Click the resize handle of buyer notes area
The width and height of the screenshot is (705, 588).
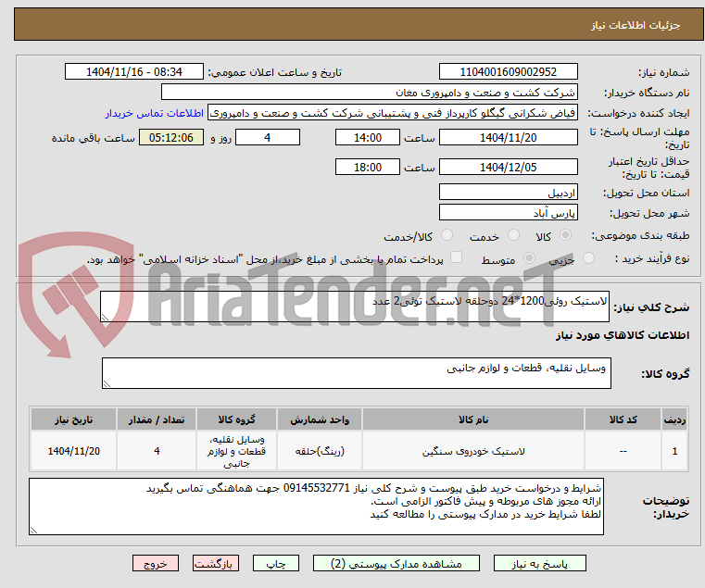point(33,531)
